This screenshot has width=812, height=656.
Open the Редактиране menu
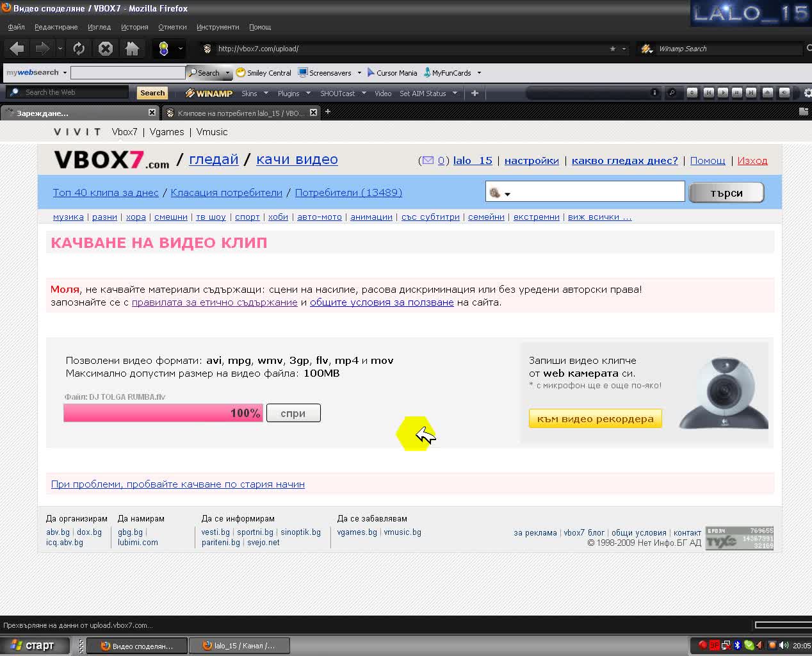pos(56,27)
